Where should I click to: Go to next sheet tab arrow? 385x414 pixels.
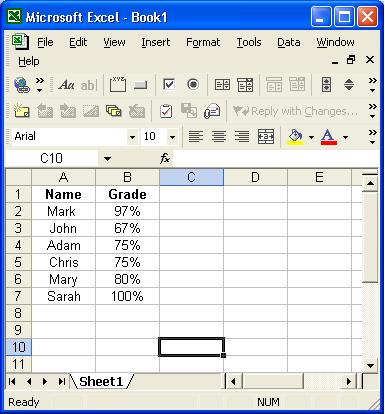[x=45, y=381]
